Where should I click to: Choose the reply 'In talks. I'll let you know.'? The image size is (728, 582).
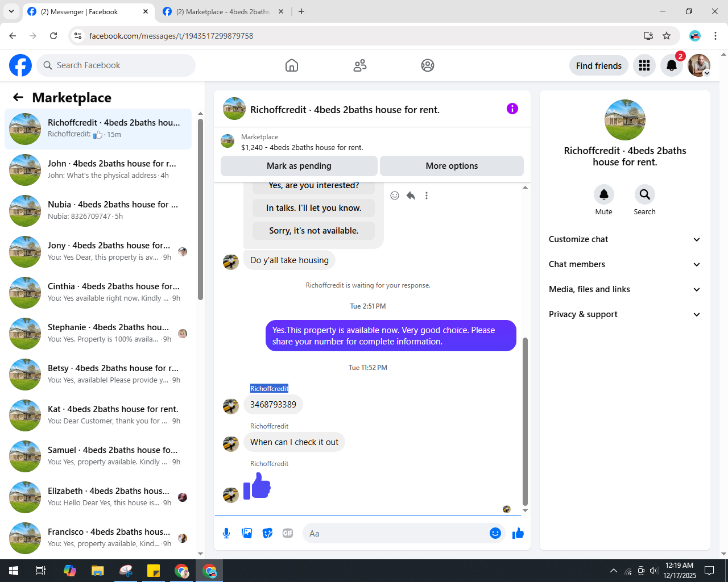click(x=314, y=208)
